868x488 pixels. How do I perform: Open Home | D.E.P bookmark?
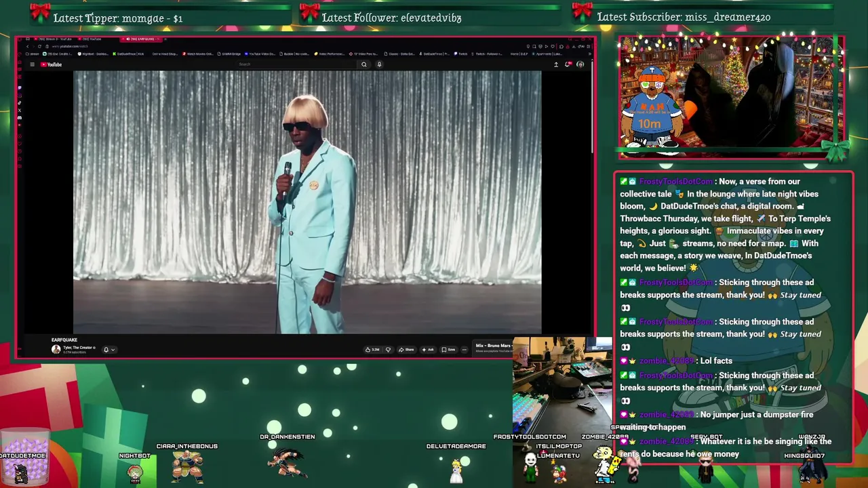coord(519,54)
